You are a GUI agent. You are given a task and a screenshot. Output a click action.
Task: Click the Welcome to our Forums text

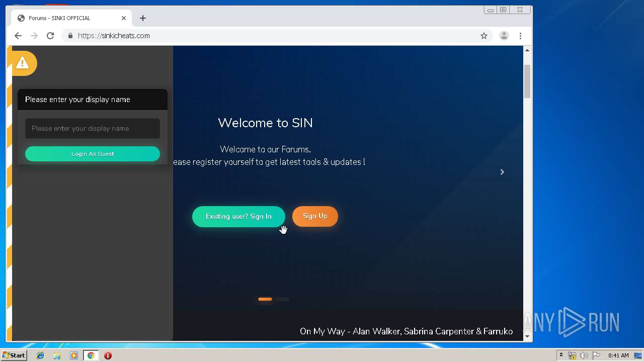pyautogui.click(x=265, y=149)
